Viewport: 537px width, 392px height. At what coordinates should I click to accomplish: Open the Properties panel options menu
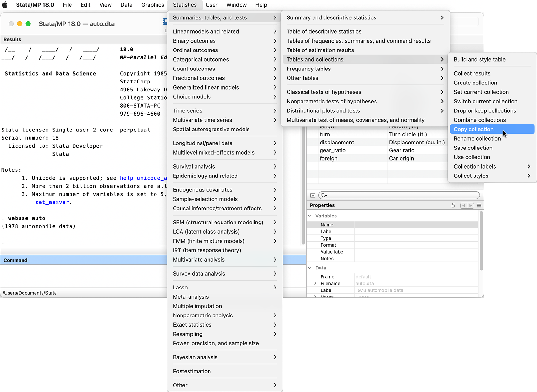tap(479, 206)
